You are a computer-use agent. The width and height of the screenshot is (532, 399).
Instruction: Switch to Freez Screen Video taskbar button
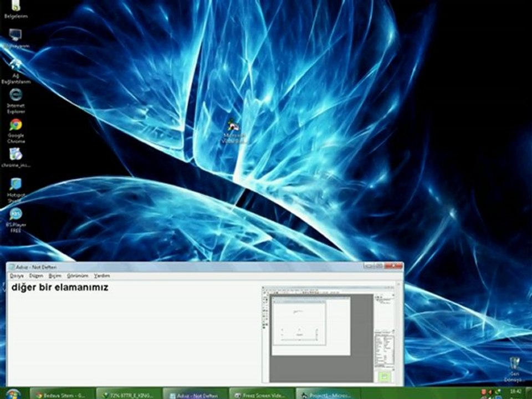pyautogui.click(x=262, y=394)
